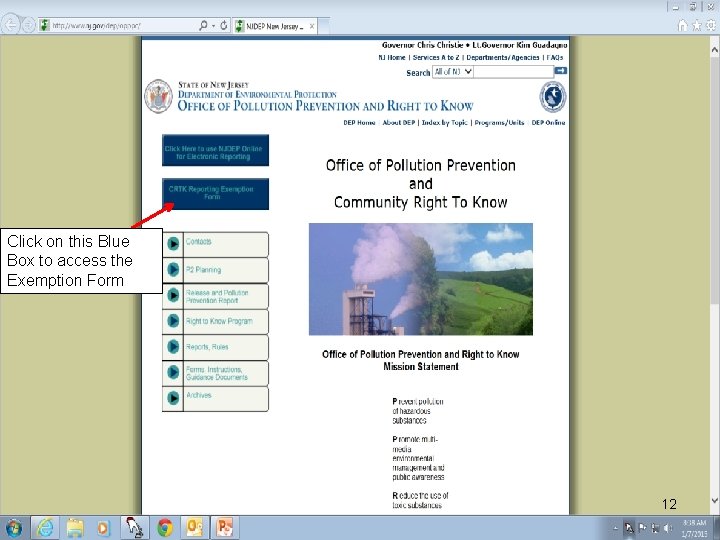Expand the All of NJ search dropdown
Viewport: 720px width, 540px height.
point(453,72)
